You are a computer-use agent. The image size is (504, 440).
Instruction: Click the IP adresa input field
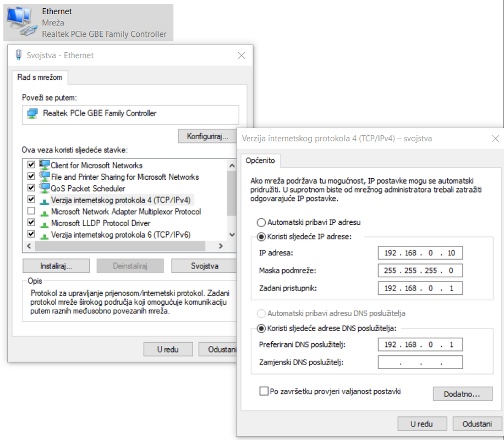(420, 253)
